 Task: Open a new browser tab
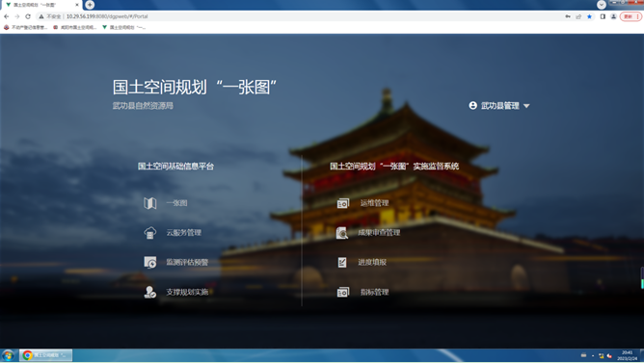pyautogui.click(x=90, y=5)
